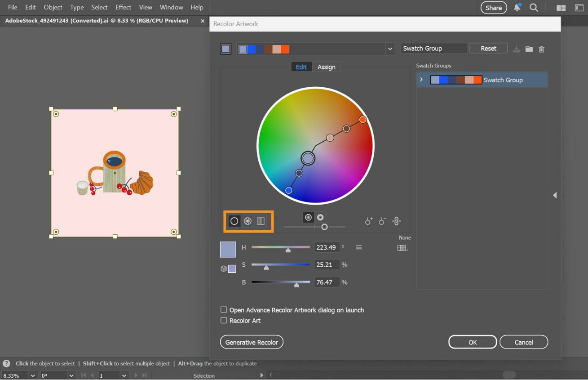
Task: Check the Recolor Art checkbox
Action: [x=223, y=320]
